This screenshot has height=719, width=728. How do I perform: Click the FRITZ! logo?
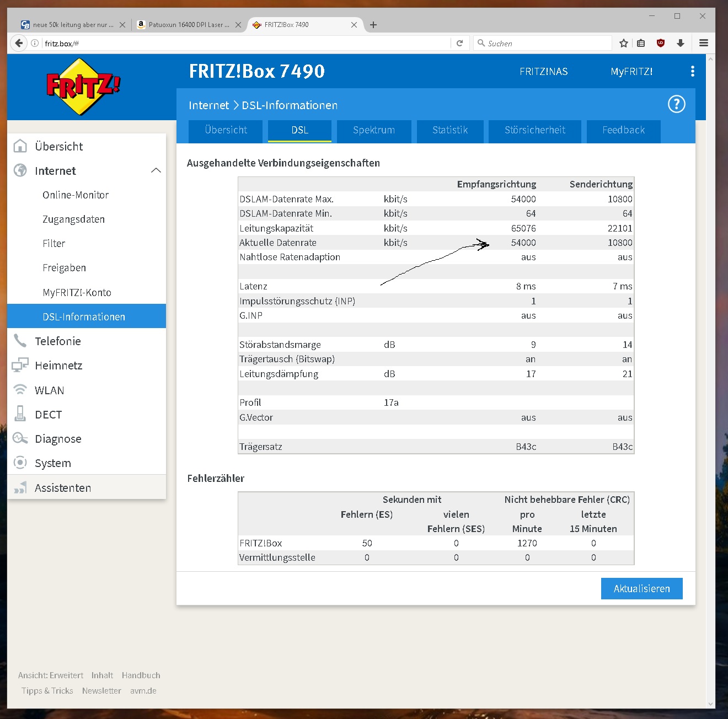(83, 87)
